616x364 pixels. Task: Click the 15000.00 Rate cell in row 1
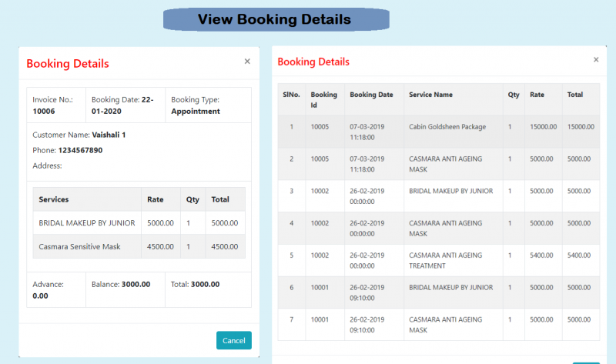pyautogui.click(x=543, y=126)
